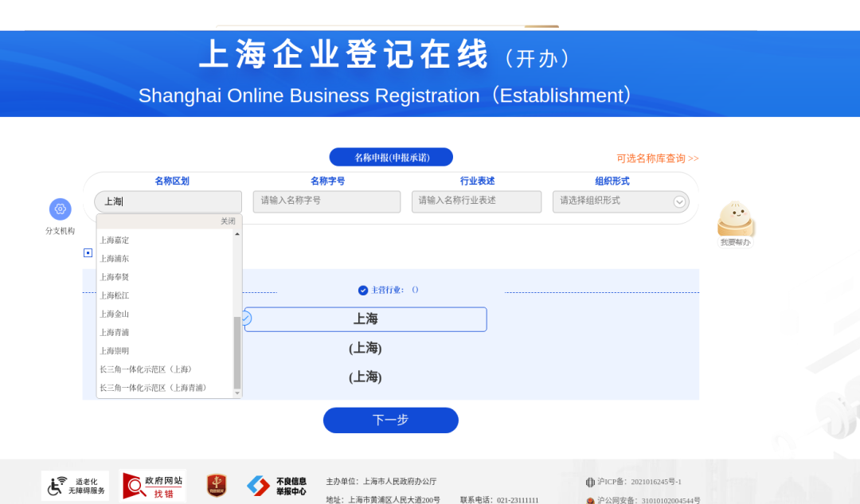Click the dropdown scrollbar up arrow
The image size is (860, 504).
click(x=237, y=235)
